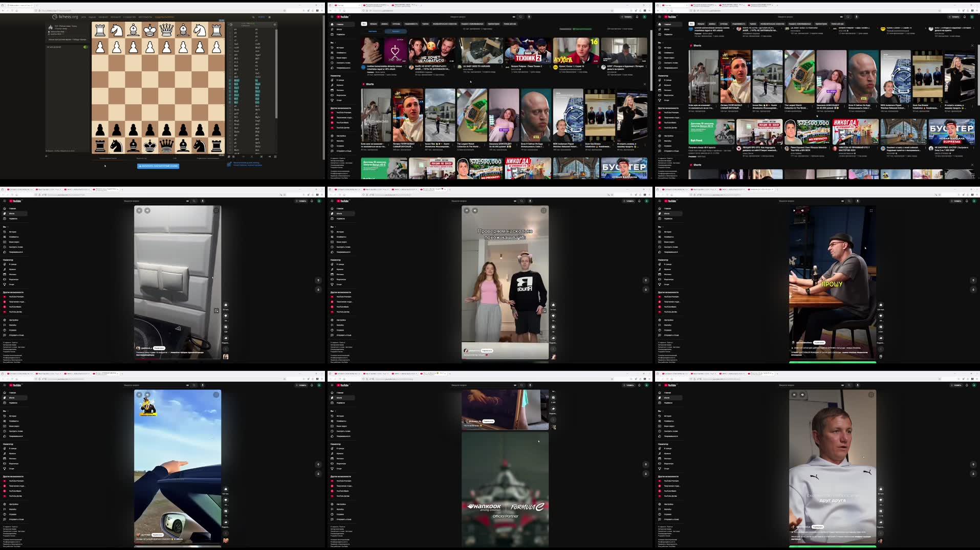Open the notifications bell in the light switch window
Screen dimensions: 980x550
pyautogui.click(x=312, y=201)
